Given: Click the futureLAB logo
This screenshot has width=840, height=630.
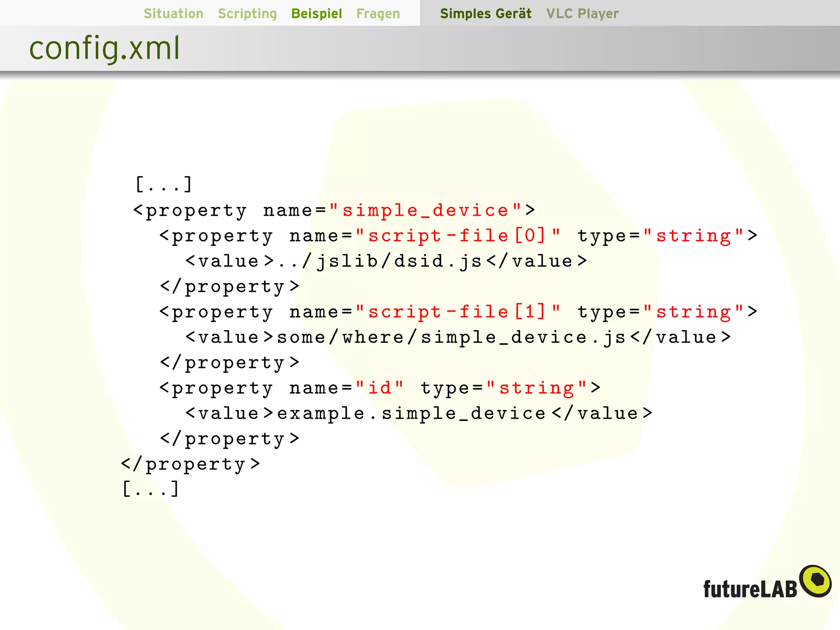Looking at the screenshot, I should tap(767, 582).
